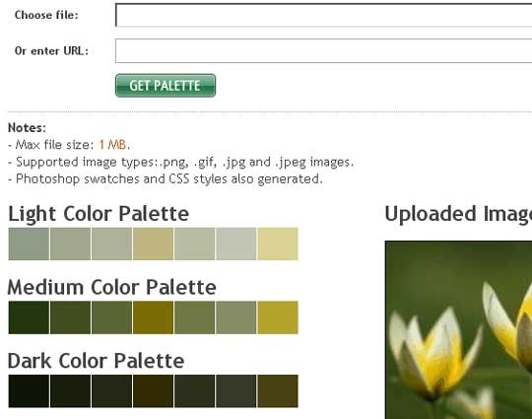Viewport: 532px width, 419px height.
Task: Select the pale yellow last Light palette swatch
Action: 278,244
